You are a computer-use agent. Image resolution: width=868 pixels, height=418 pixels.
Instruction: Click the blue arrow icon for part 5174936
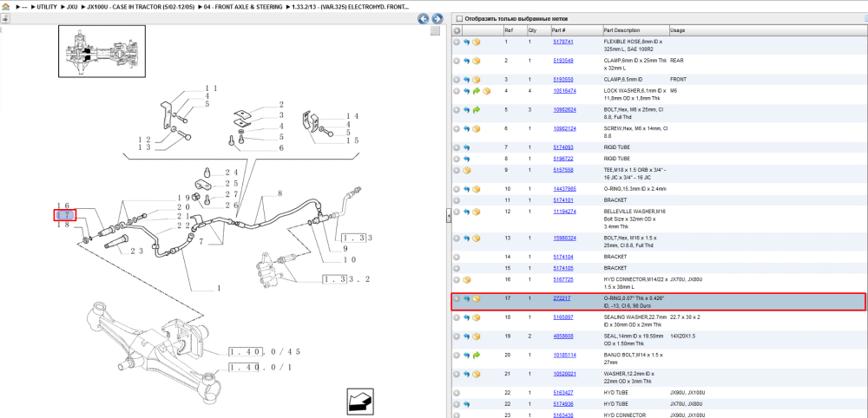tap(466, 403)
